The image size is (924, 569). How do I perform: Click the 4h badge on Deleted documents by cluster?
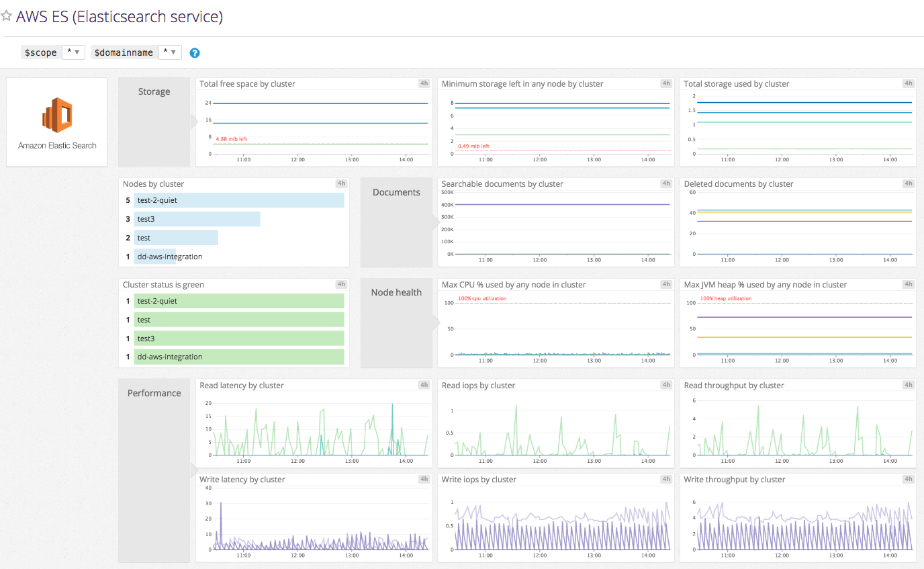tap(907, 183)
